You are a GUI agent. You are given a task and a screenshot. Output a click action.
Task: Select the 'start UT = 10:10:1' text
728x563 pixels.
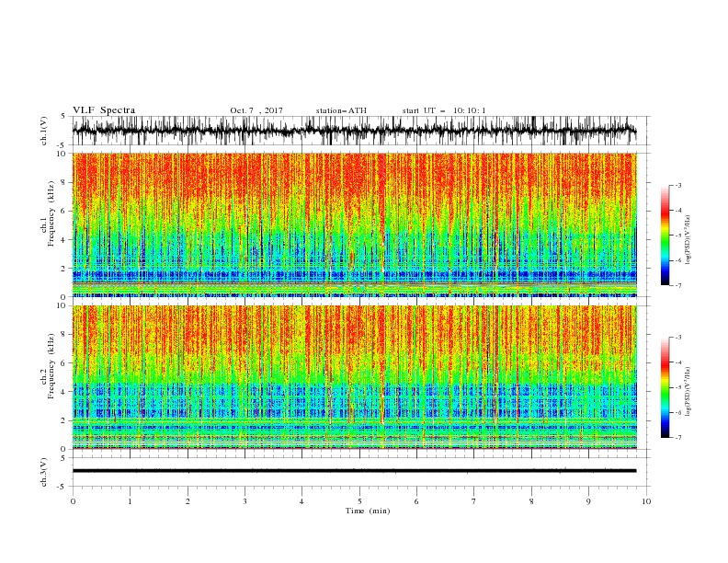(x=444, y=110)
